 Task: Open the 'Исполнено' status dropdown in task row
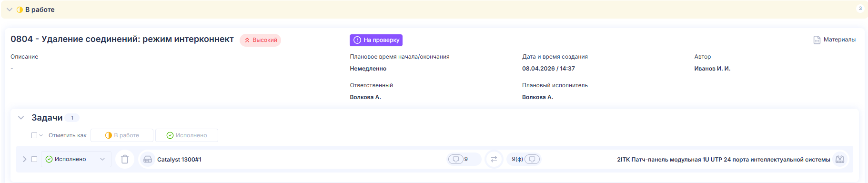(76, 159)
